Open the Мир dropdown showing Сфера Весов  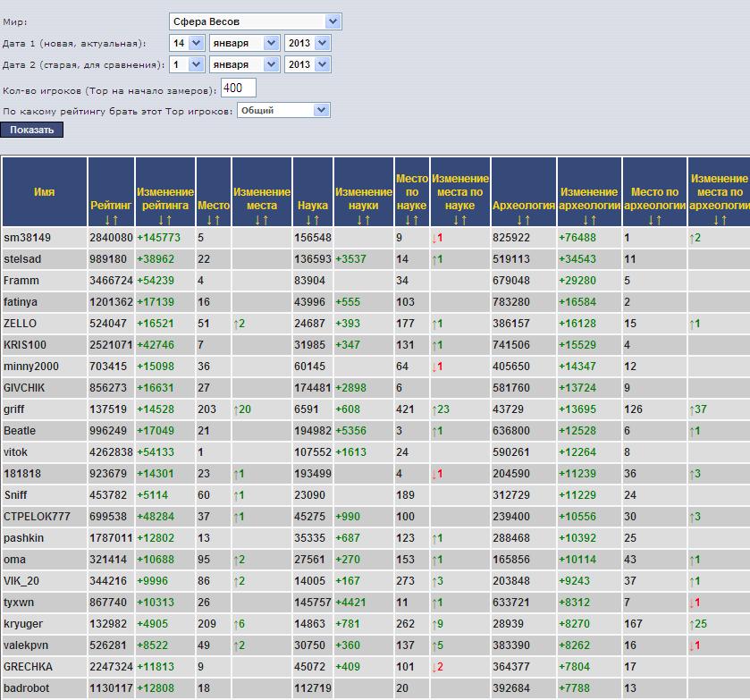255,21
